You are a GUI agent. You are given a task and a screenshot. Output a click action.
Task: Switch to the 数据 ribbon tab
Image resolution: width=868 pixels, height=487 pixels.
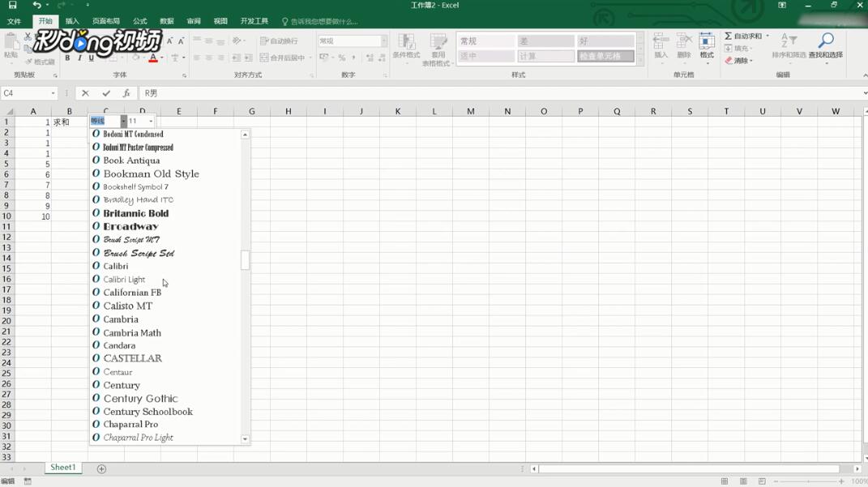pyautogui.click(x=167, y=21)
